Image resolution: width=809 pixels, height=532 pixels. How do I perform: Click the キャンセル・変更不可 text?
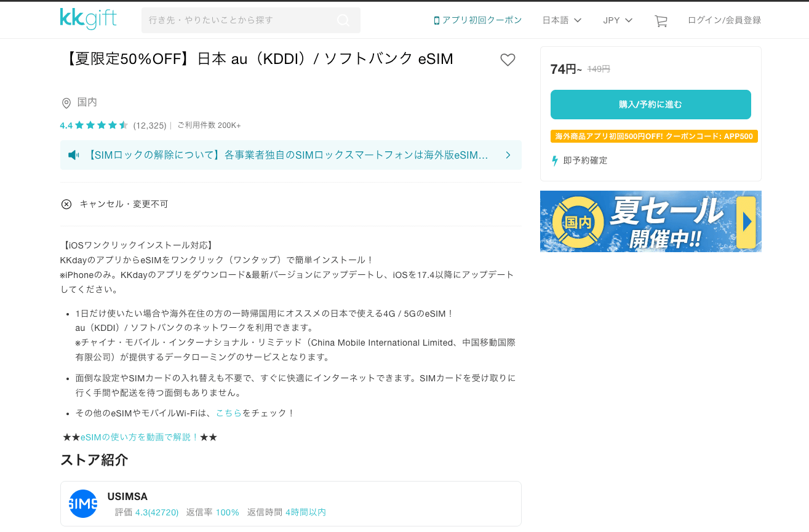pyautogui.click(x=124, y=204)
